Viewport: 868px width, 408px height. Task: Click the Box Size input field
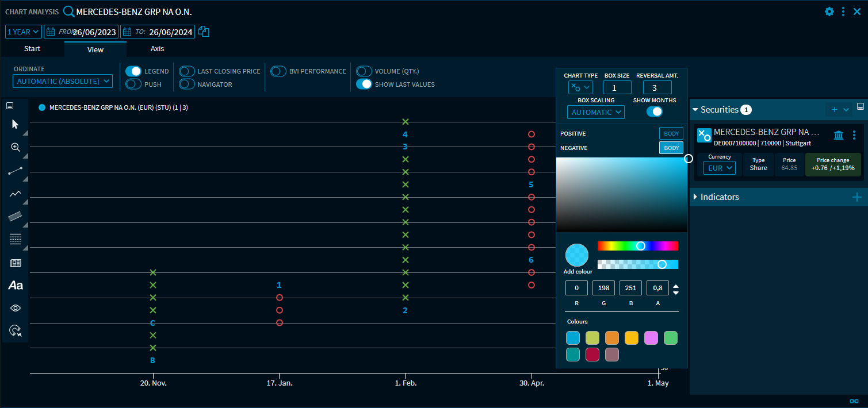pyautogui.click(x=617, y=87)
